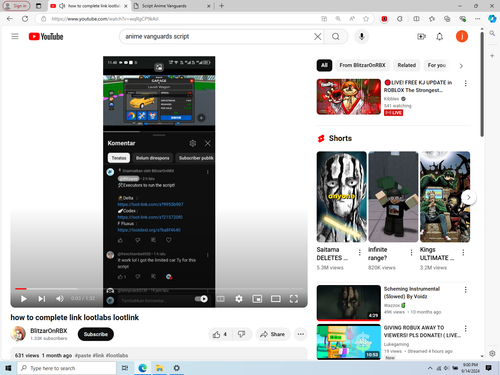Click the search magnifier button
This screenshot has width=500, height=375.
tap(336, 36)
